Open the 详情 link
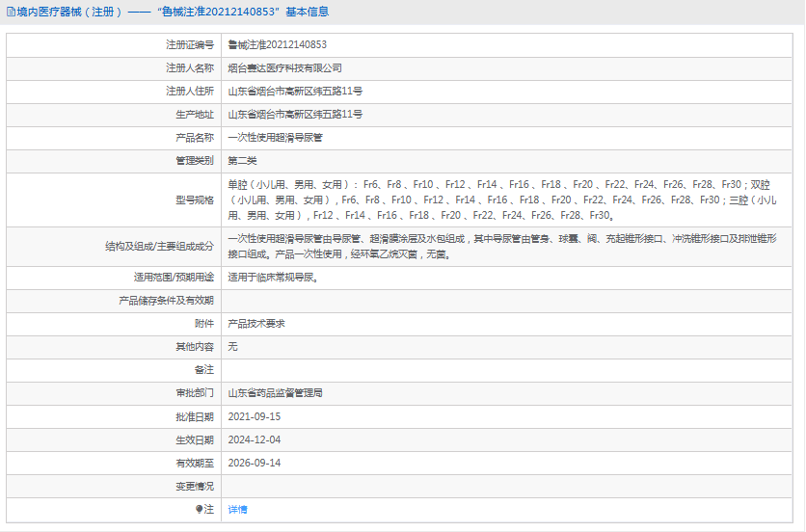Viewport: 806px width, 532px height. pyautogui.click(x=237, y=510)
